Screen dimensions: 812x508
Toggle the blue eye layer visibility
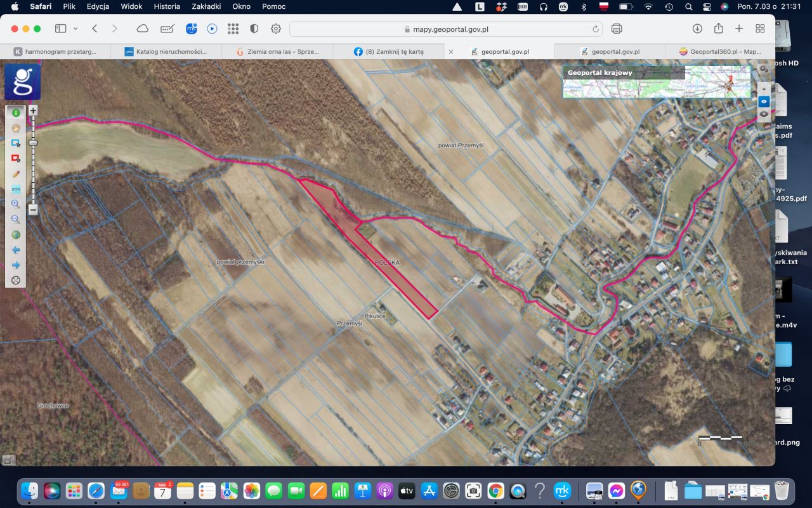(x=764, y=101)
